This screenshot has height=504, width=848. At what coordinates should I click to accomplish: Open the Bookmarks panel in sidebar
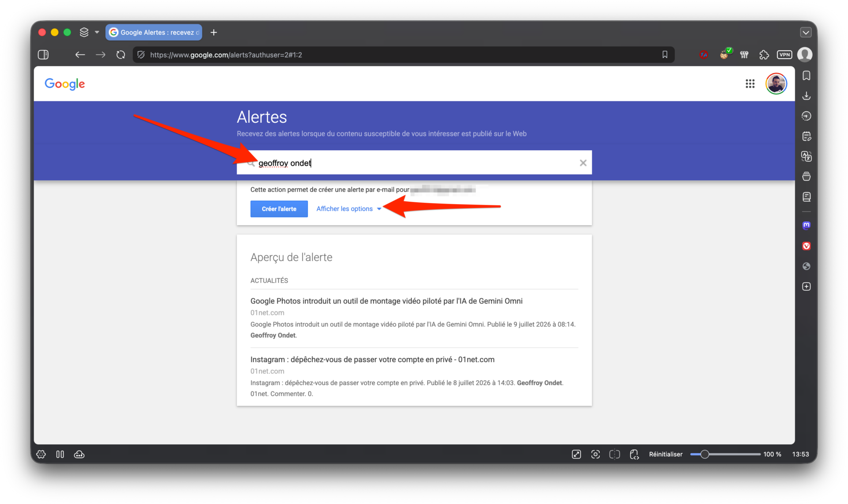coord(806,76)
